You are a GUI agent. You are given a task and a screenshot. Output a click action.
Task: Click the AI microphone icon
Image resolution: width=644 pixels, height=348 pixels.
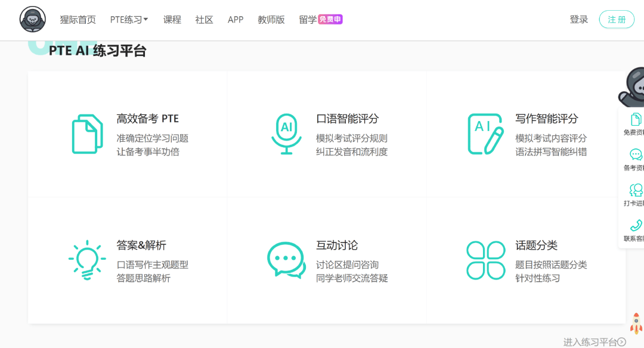click(286, 134)
